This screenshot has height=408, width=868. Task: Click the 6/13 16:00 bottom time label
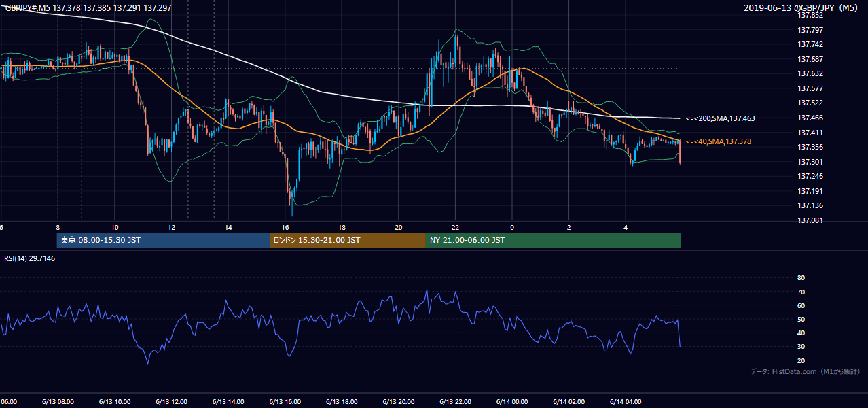pos(285,401)
